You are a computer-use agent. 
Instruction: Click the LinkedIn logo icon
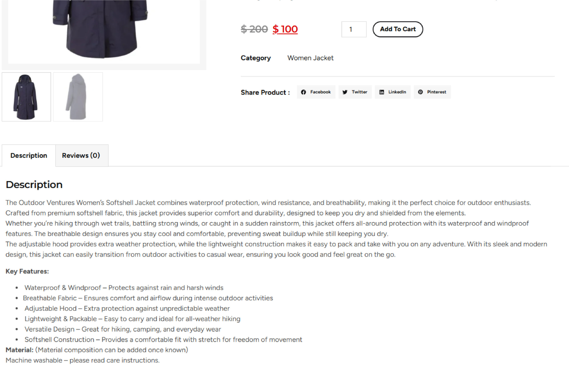click(x=381, y=92)
